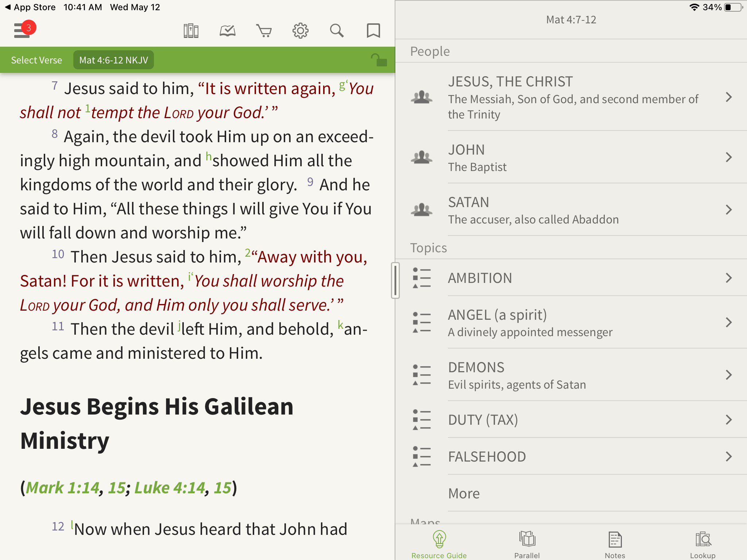
Task: Open the library books icon
Action: click(191, 31)
